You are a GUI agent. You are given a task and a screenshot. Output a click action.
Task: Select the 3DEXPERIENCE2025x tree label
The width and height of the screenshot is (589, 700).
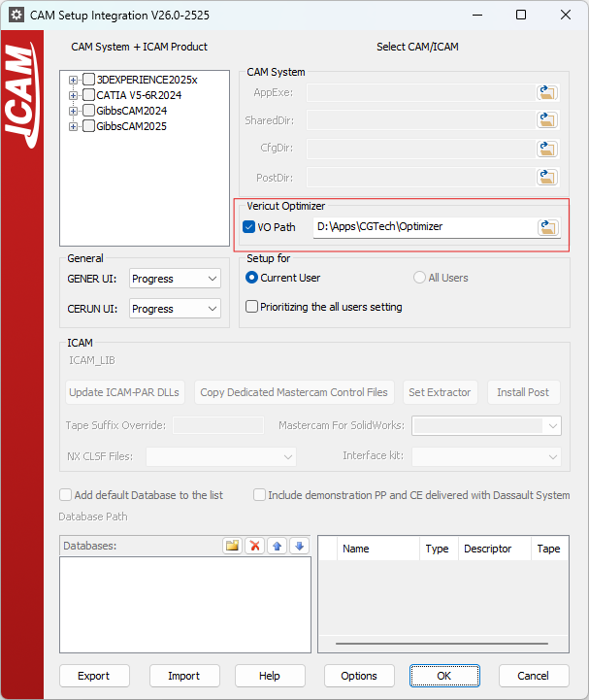pos(147,80)
